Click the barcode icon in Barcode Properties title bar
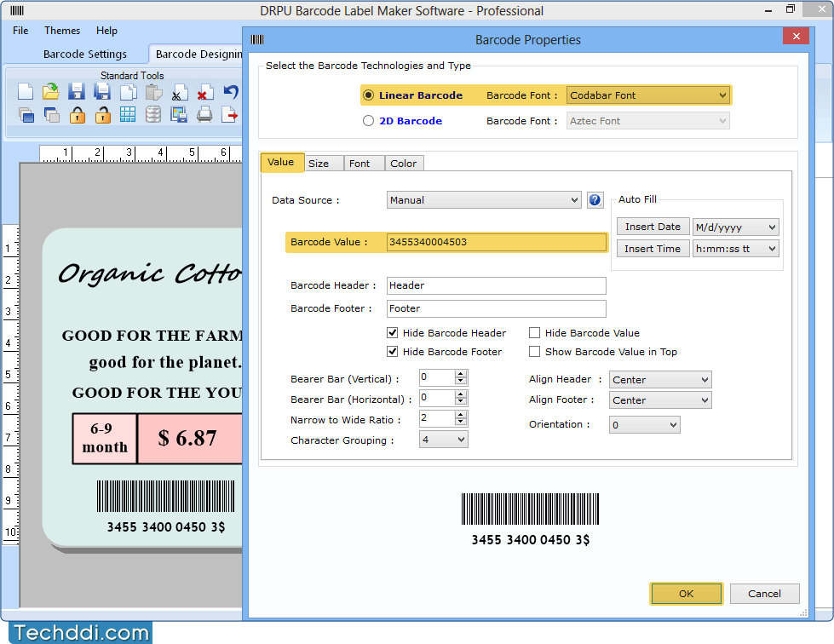834x644 pixels. tap(257, 39)
